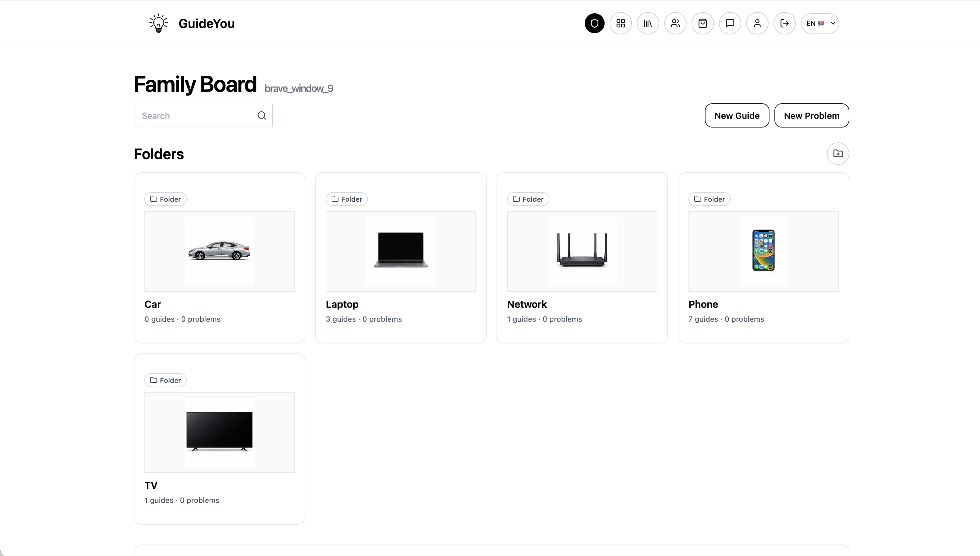The height and width of the screenshot is (556, 980).
Task: Open the Network folder
Action: pos(527,304)
